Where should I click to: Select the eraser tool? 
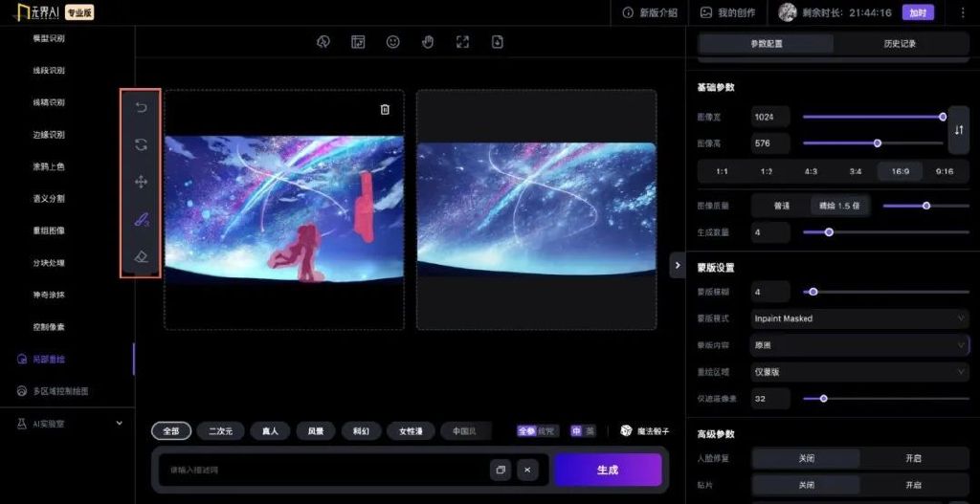142,256
